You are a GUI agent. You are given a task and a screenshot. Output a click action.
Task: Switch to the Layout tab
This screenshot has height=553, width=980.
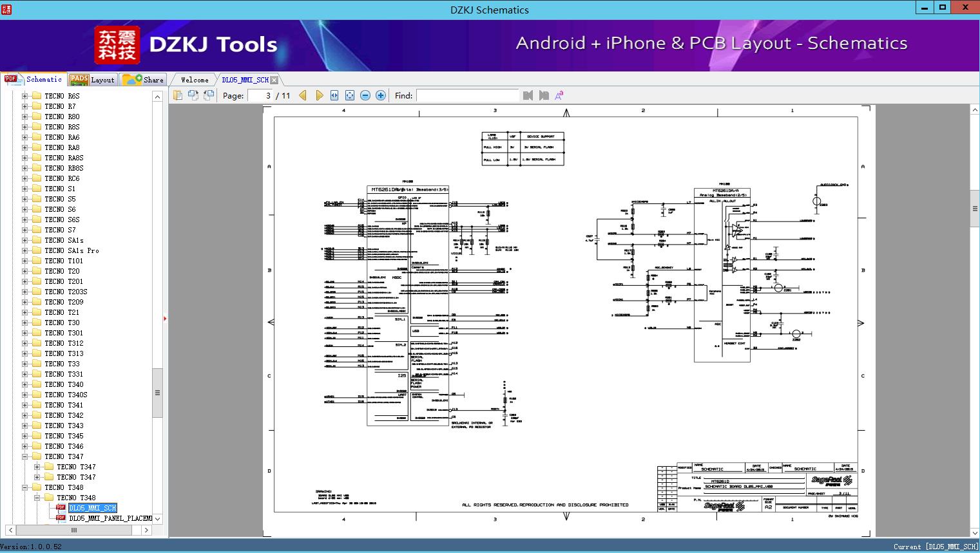(92, 80)
